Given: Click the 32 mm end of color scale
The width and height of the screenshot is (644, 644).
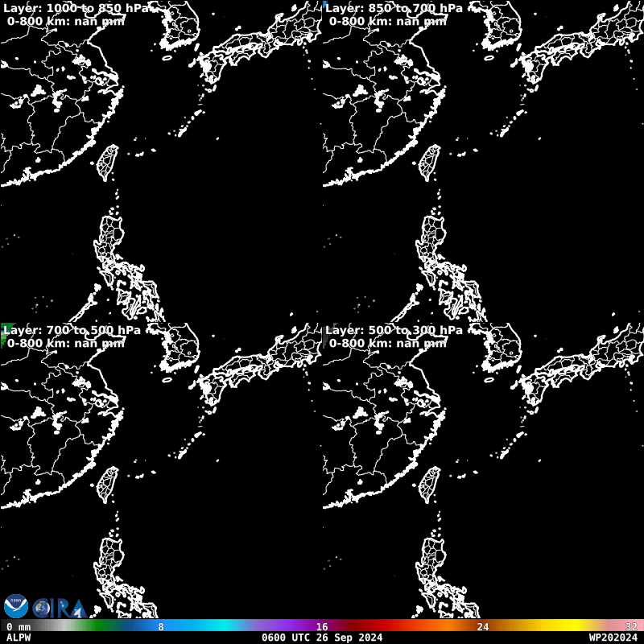Looking at the screenshot, I should tap(632, 626).
